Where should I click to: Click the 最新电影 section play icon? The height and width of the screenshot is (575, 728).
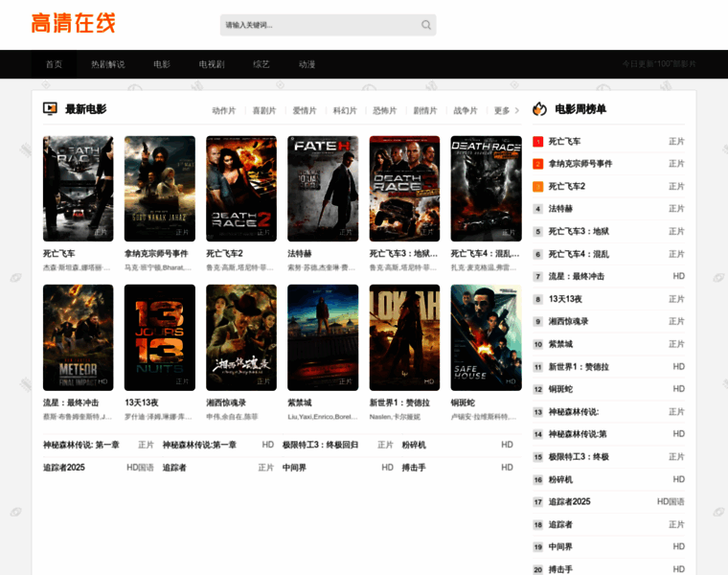(x=50, y=108)
